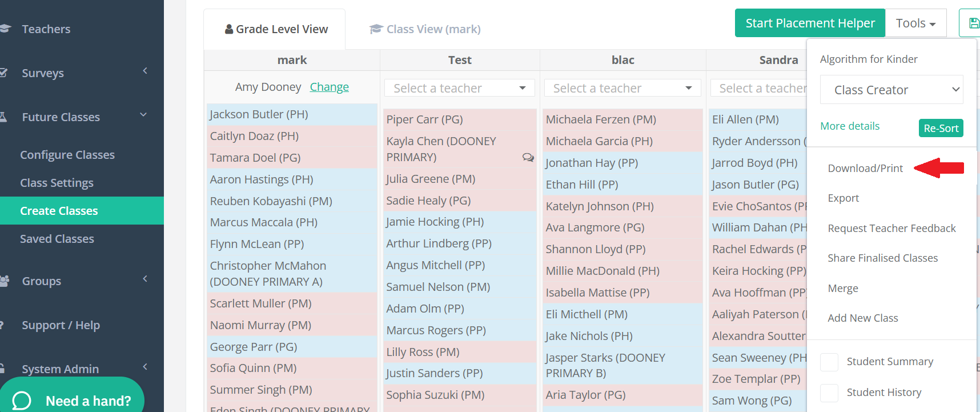980x412 pixels.
Task: Select student Christopher McMahon (DOONEY PRIMARY A)
Action: 292,274
